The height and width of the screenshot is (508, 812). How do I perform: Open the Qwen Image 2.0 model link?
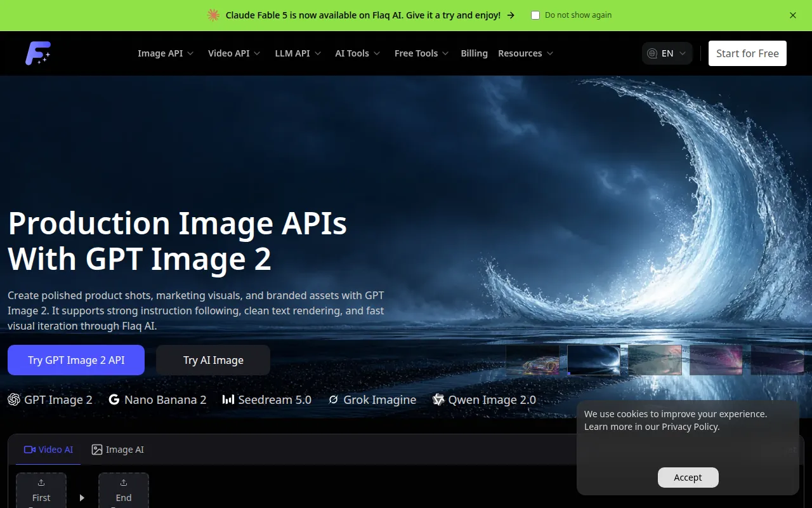484,399
